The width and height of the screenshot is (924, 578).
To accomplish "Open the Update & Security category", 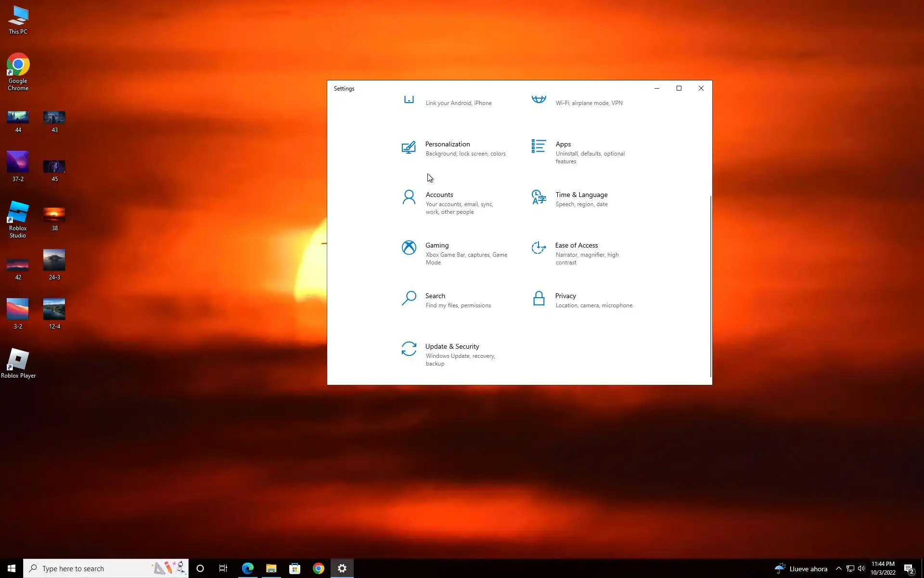I will [x=452, y=346].
